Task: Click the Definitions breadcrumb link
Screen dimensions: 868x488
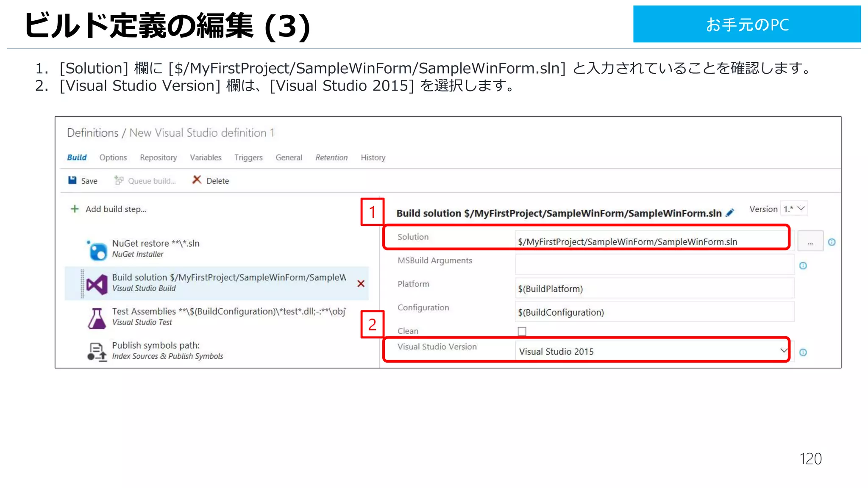Action: pyautogui.click(x=93, y=133)
